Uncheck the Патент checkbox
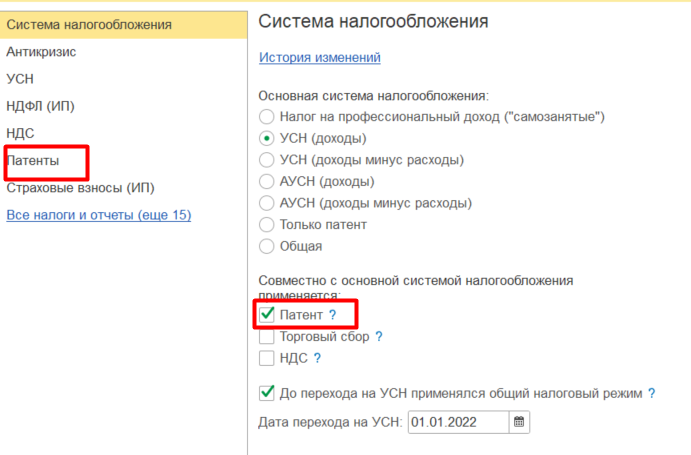 (x=267, y=315)
